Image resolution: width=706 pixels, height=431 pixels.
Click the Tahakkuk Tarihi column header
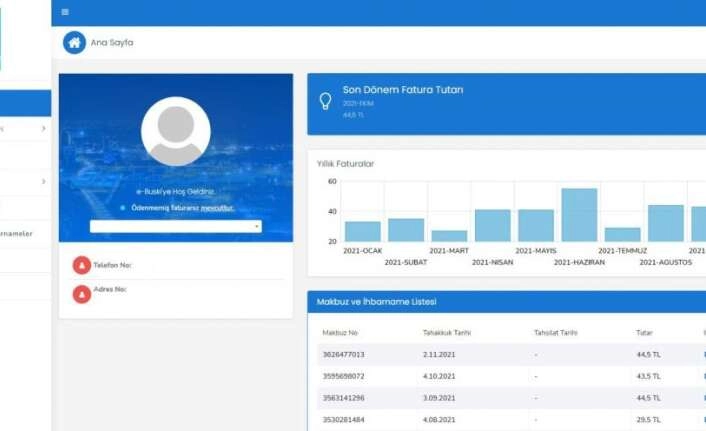click(446, 332)
